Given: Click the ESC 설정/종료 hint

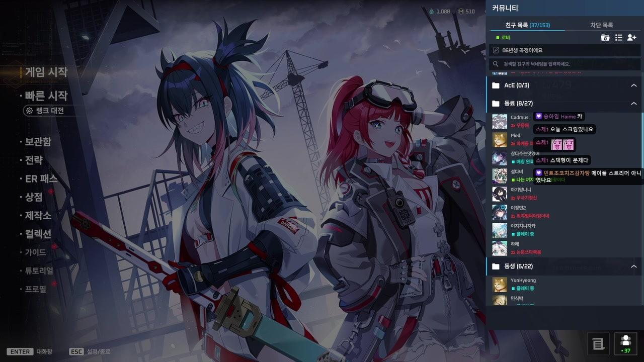Looking at the screenshot, I should coord(90,351).
